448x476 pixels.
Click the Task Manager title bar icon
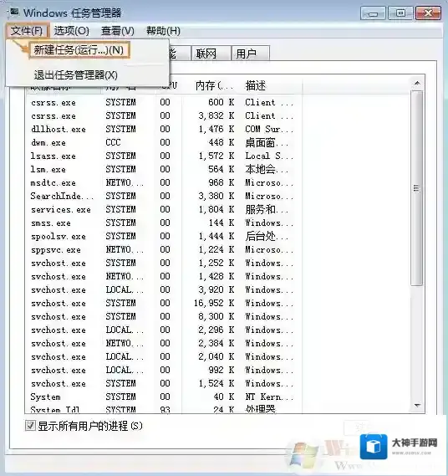13,13
